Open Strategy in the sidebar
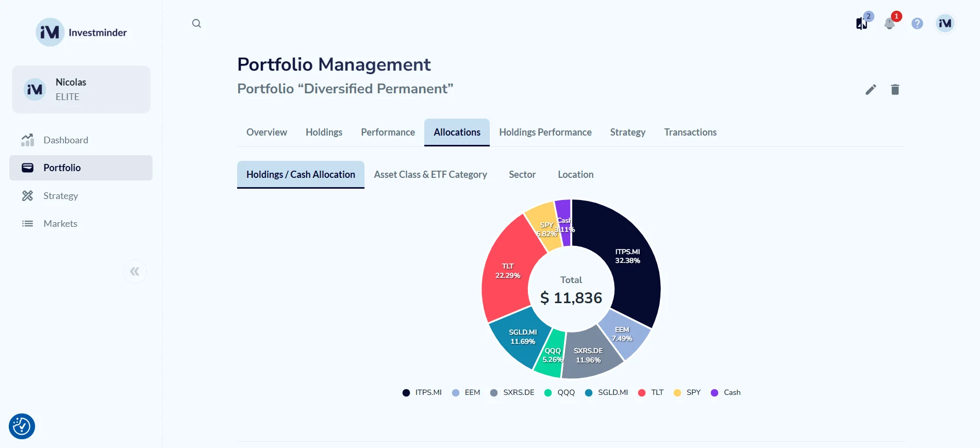 (81, 196)
